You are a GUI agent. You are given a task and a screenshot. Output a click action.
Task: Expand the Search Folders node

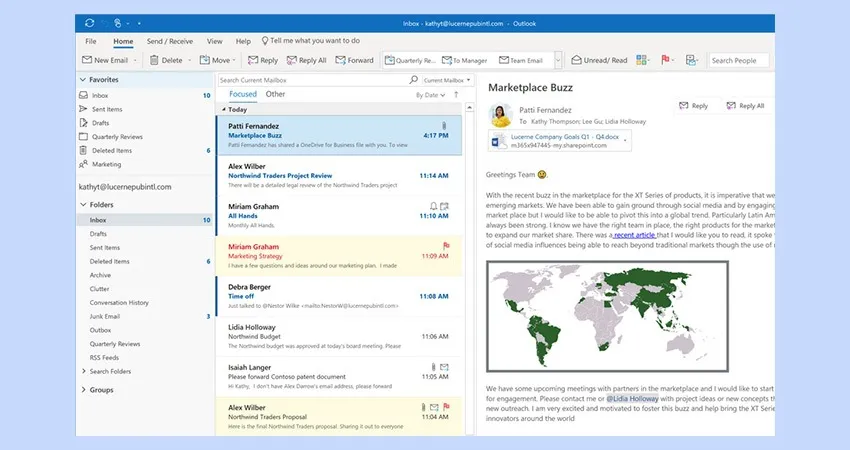coord(83,371)
